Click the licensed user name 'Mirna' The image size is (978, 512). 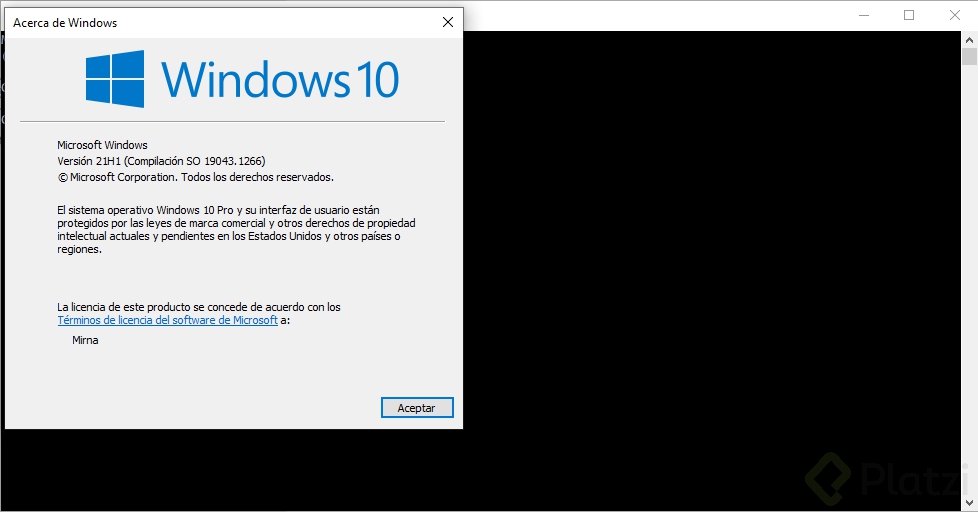tap(85, 340)
